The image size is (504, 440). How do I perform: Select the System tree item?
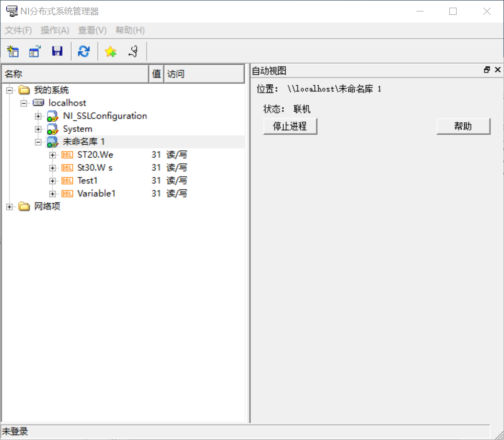click(x=78, y=129)
